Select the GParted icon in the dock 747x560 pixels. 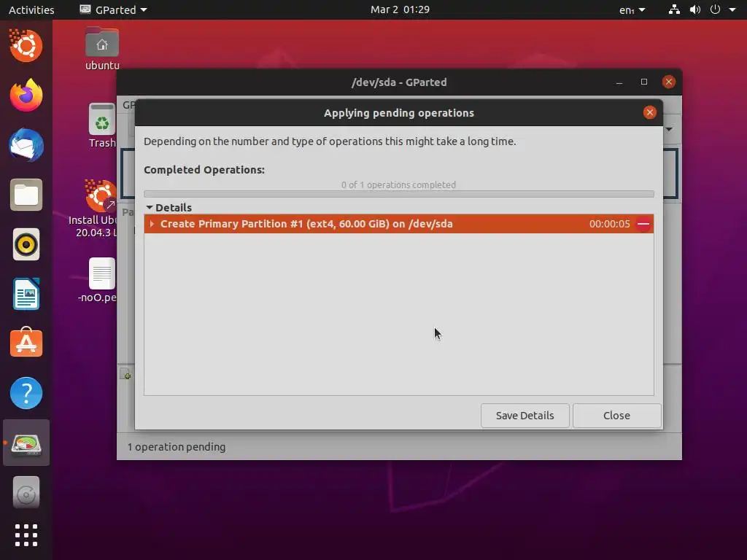[26, 443]
